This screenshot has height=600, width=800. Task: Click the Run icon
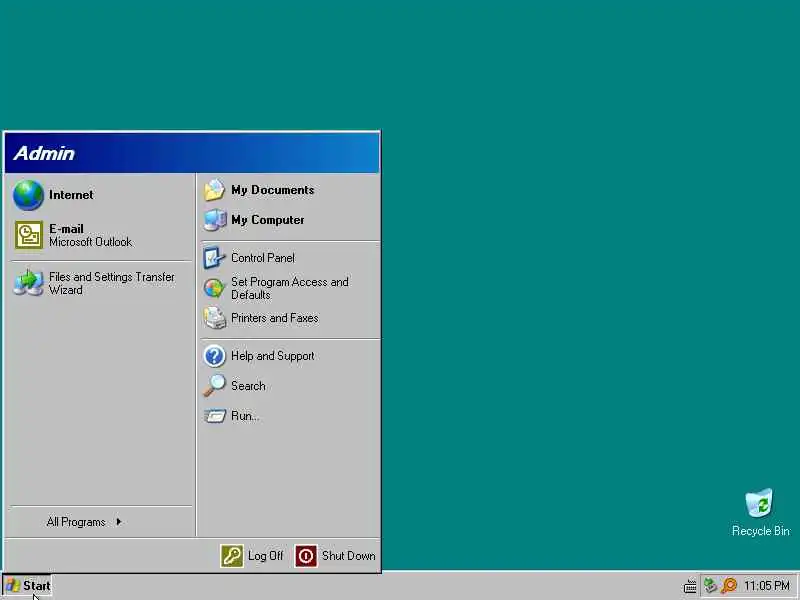(214, 416)
